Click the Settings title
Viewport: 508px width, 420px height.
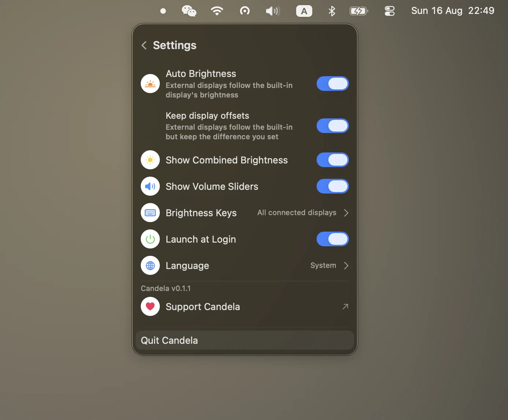click(x=174, y=45)
